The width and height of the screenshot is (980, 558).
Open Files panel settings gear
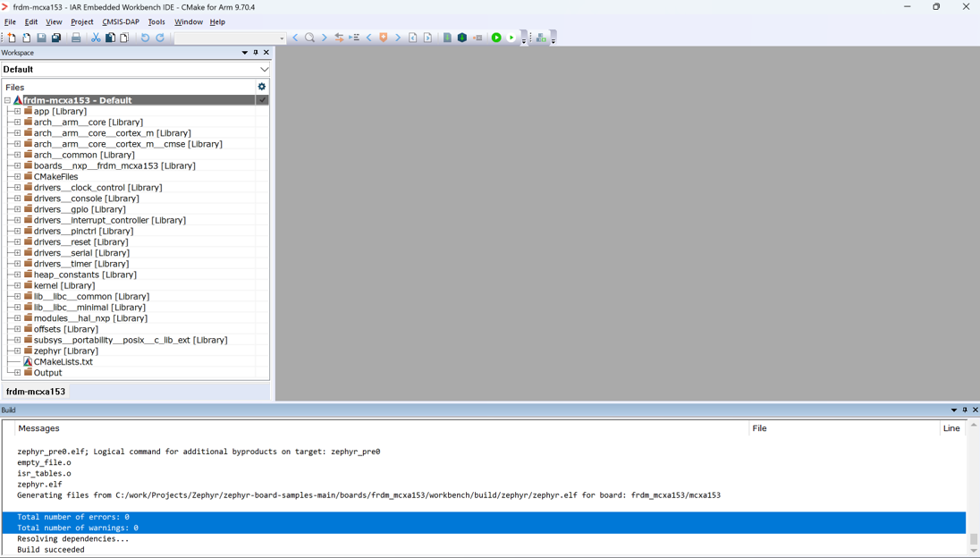(262, 87)
